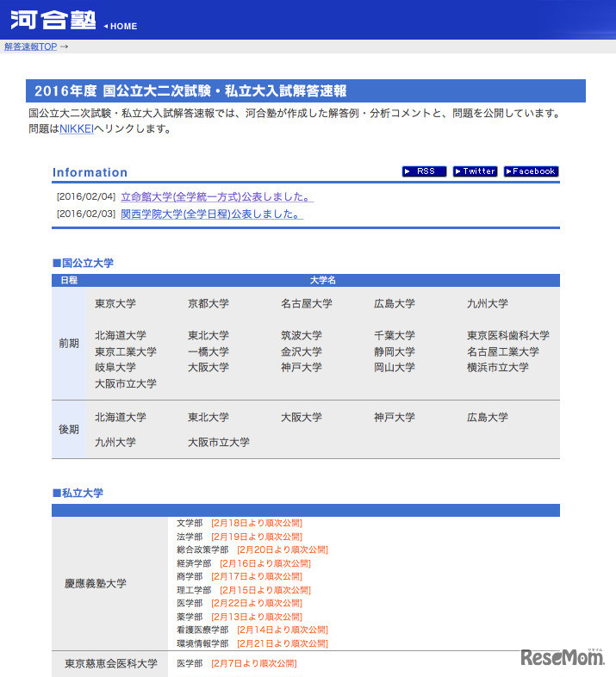Select 東北大学 in 後期 row
This screenshot has height=677, width=616.
[x=208, y=417]
